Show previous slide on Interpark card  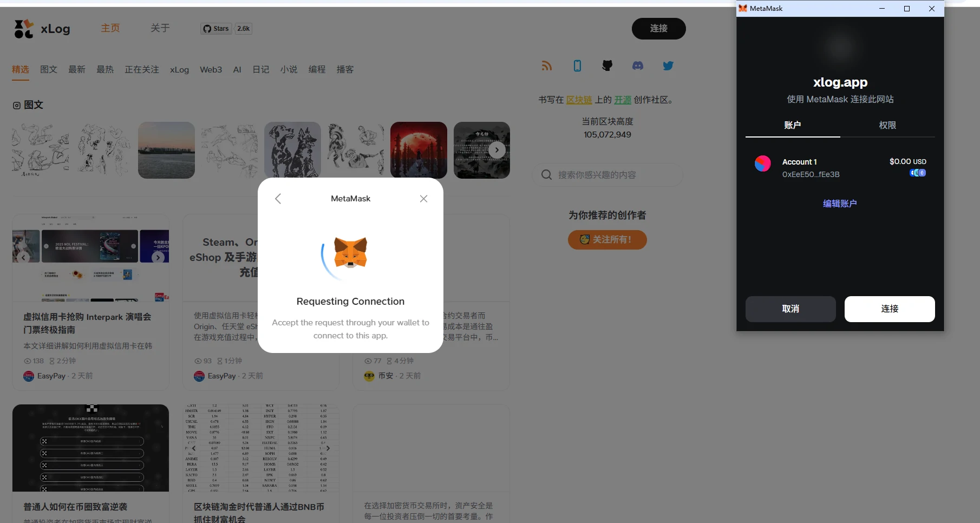23,258
